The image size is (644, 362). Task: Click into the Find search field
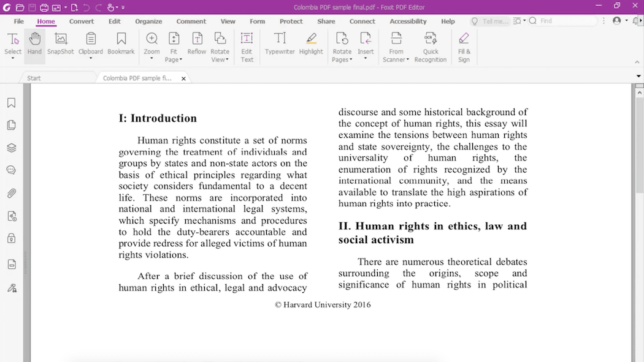pyautogui.click(x=565, y=21)
